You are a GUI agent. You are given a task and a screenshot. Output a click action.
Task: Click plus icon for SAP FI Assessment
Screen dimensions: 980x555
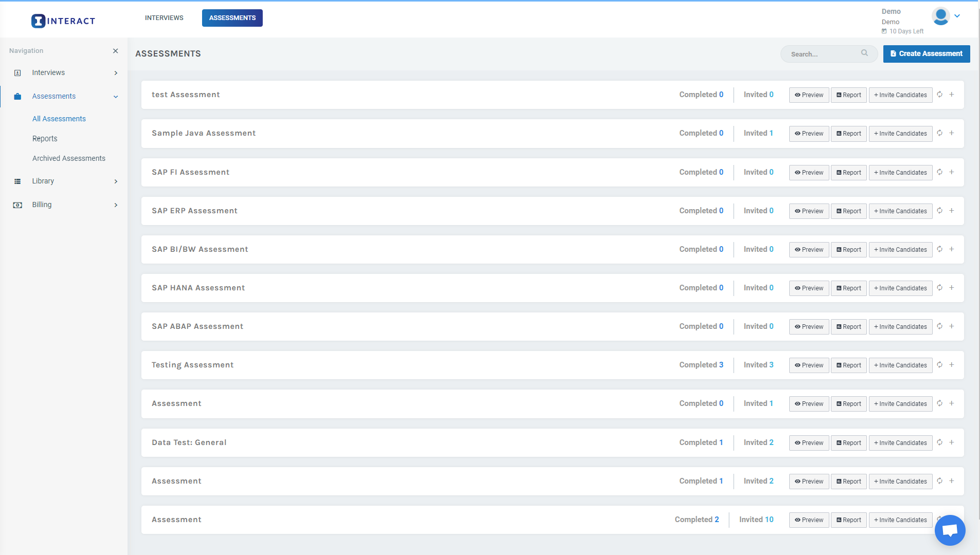coord(952,172)
